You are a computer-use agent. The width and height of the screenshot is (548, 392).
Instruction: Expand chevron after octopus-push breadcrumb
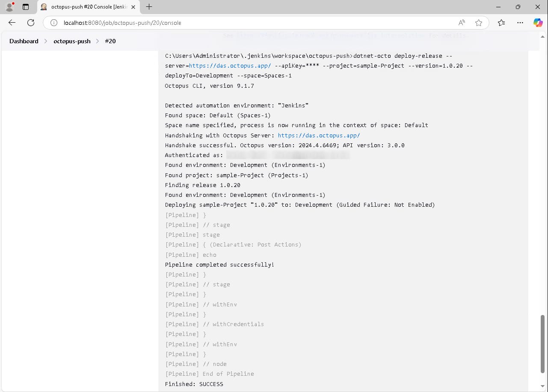pyautogui.click(x=98, y=41)
